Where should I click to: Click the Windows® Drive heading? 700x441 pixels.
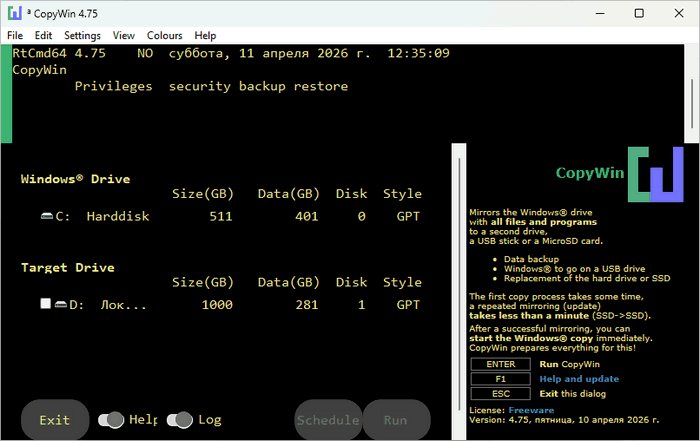click(75, 179)
